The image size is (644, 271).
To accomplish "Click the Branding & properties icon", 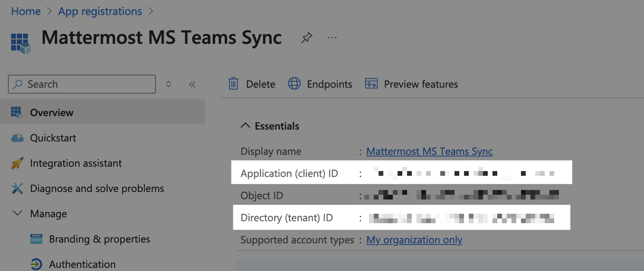I will click(x=36, y=239).
